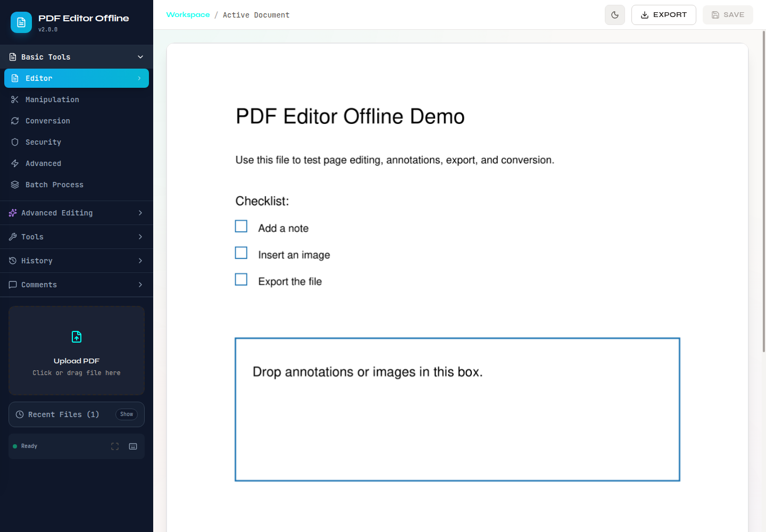Open keyboard shortcuts icon in status bar
Screen dimensions: 766x532
(x=133, y=446)
